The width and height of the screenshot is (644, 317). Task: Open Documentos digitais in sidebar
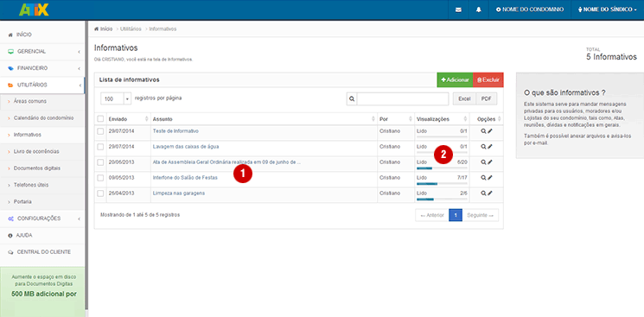click(x=37, y=168)
